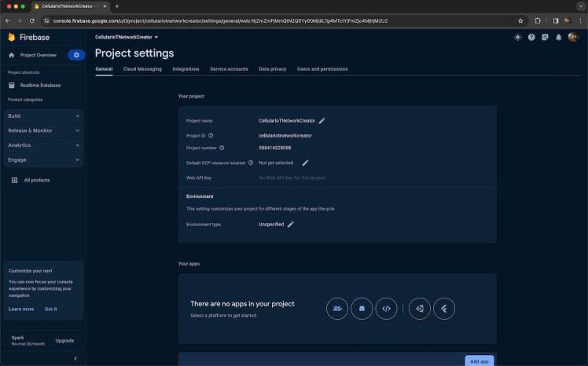588x366 pixels.
Task: Open the browser tab search dropdown
Action: pyautogui.click(x=581, y=6)
